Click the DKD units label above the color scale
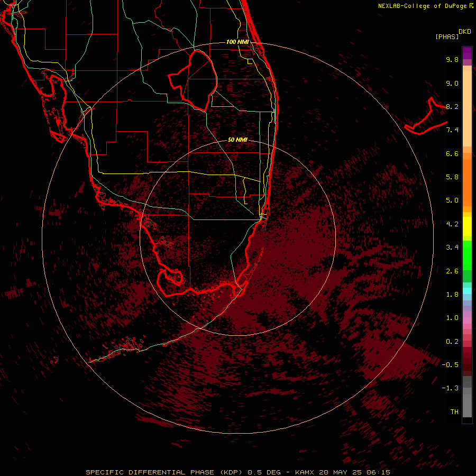Image resolution: width=476 pixels, height=476 pixels. 465,32
